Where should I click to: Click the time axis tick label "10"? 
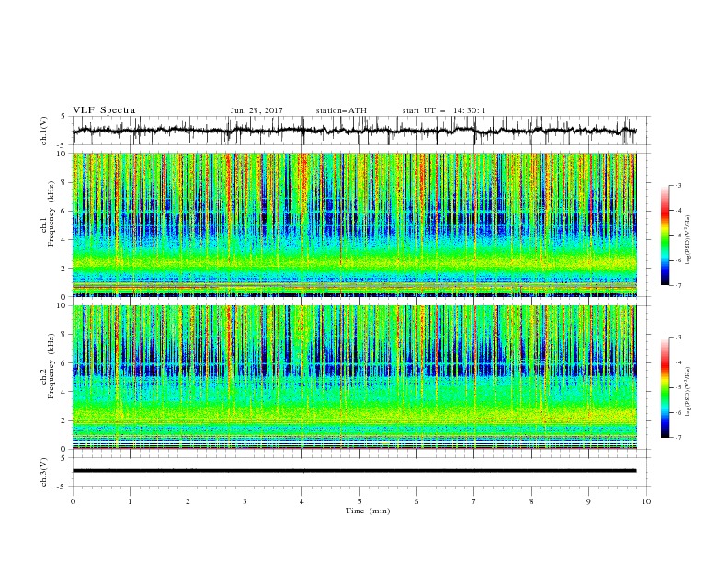[646, 501]
